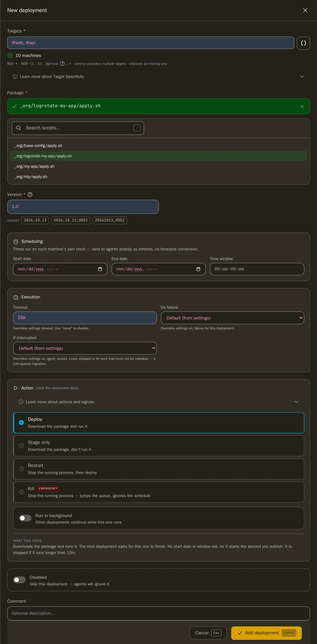Image resolution: width=317 pixels, height=644 pixels.
Task: Open Start date calendar picker icon
Action: (100, 269)
